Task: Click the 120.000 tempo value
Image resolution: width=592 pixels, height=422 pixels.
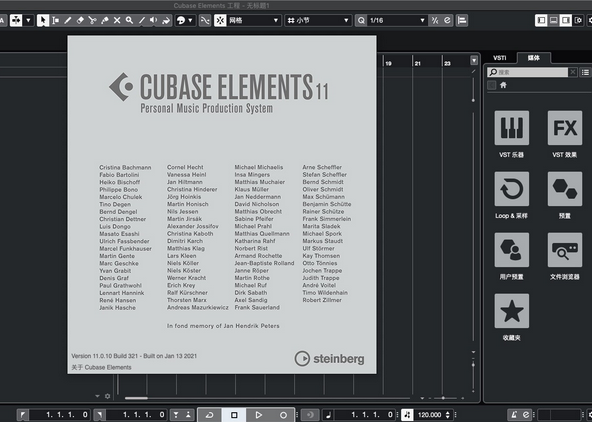Action: click(x=429, y=415)
